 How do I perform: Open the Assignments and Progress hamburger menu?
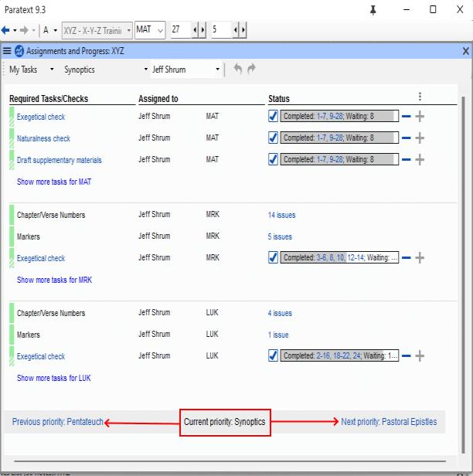7,51
